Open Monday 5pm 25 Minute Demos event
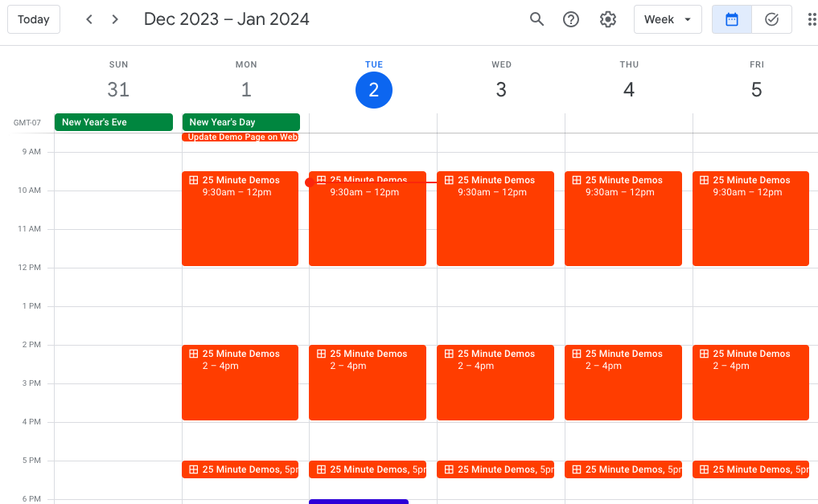 [x=240, y=469]
